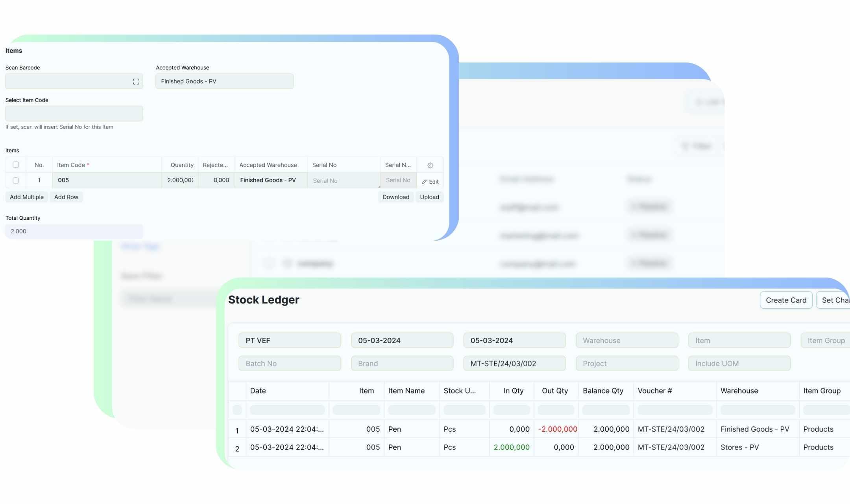Image resolution: width=850 pixels, height=504 pixels.
Task: Click the PT VEF company filter field
Action: pyautogui.click(x=290, y=340)
